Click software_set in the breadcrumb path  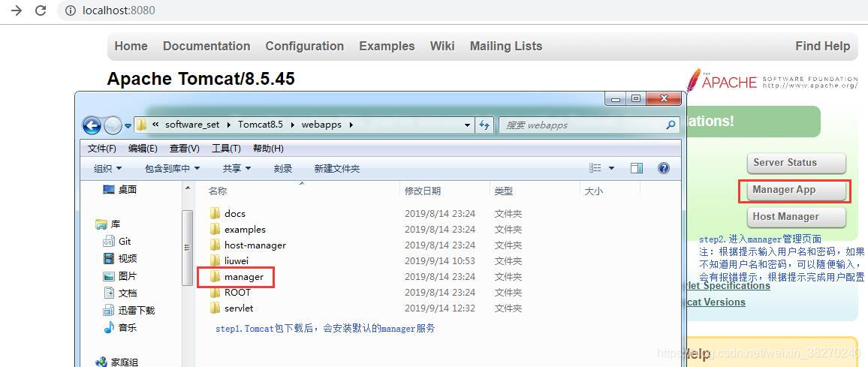pos(192,125)
